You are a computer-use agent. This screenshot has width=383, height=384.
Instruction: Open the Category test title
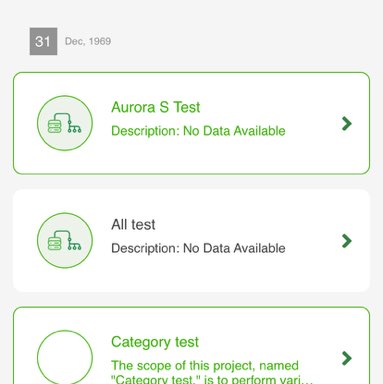click(155, 342)
